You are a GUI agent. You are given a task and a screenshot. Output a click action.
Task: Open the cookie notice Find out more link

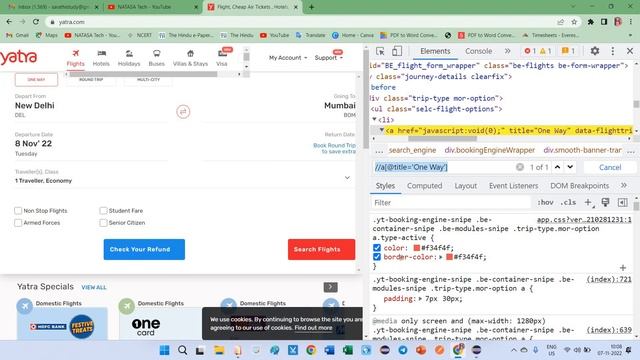click(x=313, y=328)
